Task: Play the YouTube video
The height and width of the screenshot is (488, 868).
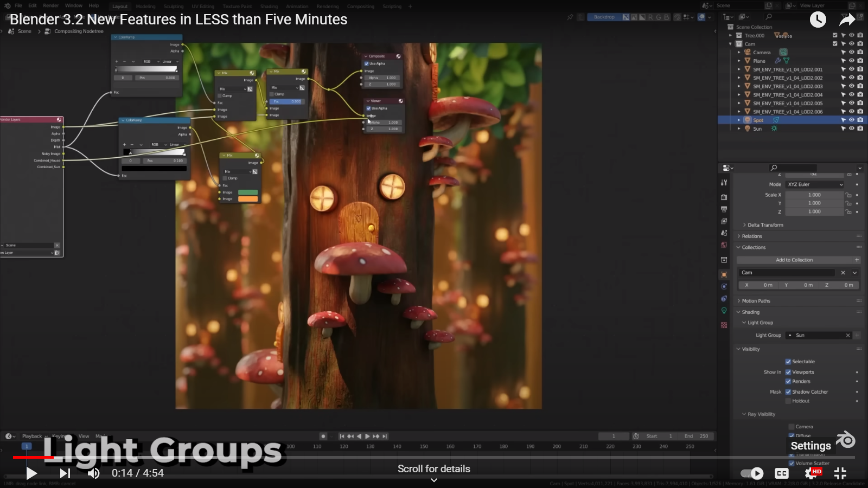Action: 31,473
